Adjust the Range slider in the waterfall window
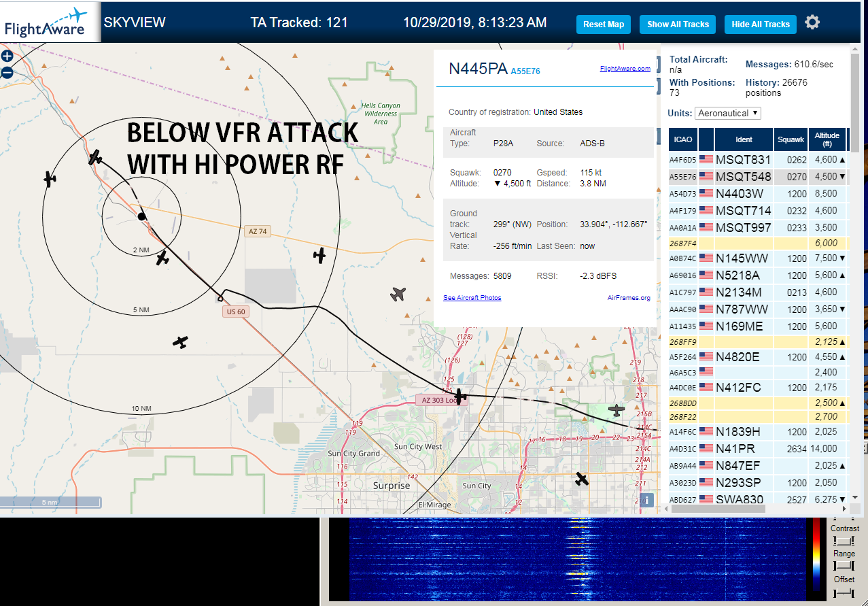The height and width of the screenshot is (606, 868). (x=844, y=566)
